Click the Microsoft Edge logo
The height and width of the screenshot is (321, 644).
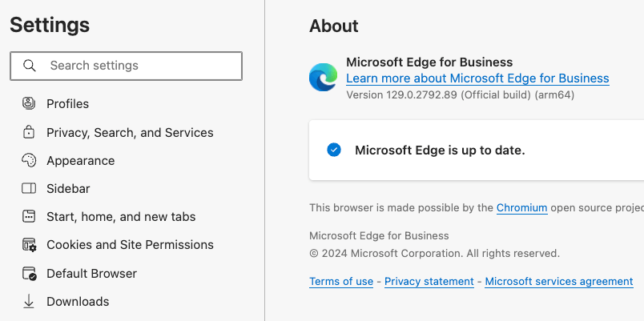tap(323, 78)
